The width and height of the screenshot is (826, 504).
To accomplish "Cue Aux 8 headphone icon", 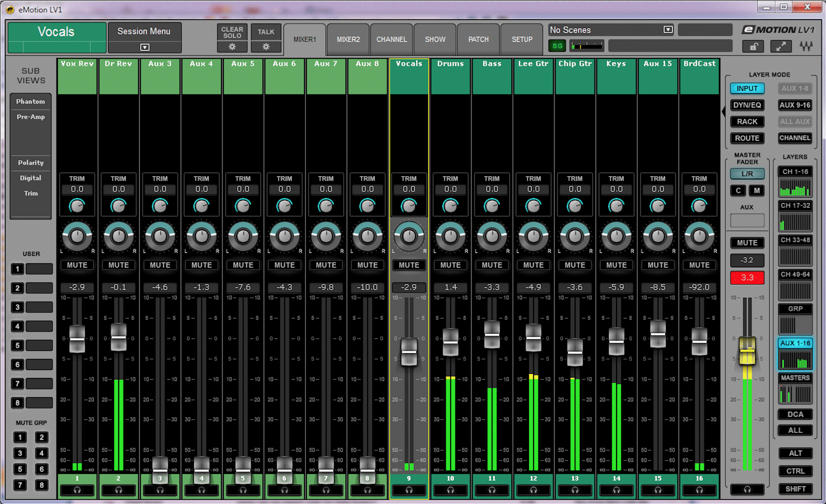I will (x=367, y=490).
